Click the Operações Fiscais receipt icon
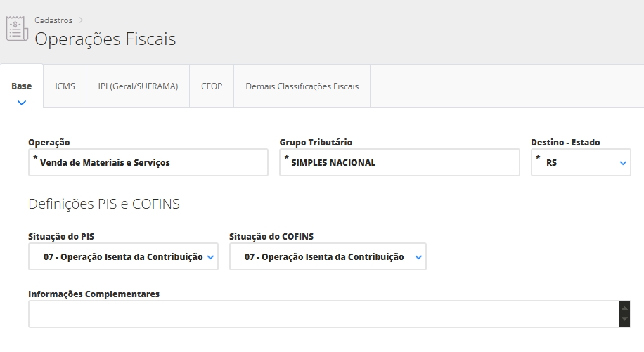 (17, 30)
